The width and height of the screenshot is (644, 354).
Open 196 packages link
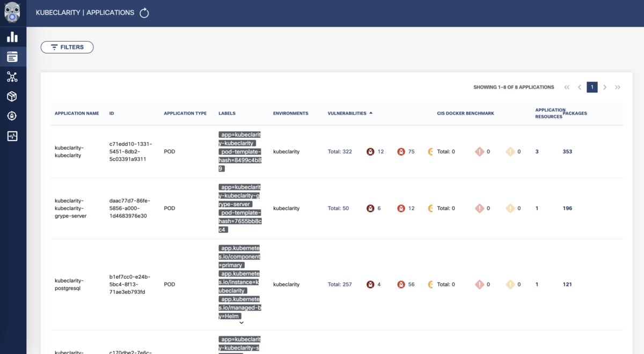[567, 208]
